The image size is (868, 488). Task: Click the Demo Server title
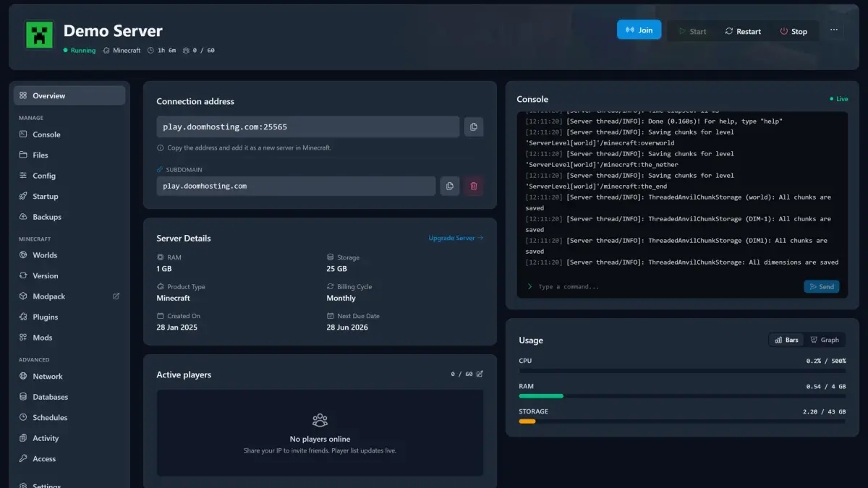pos(113,31)
